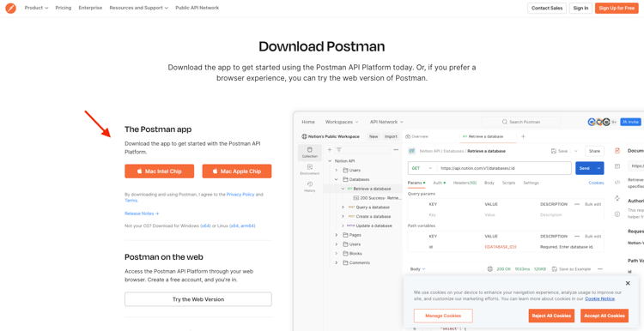644x331 pixels.
Task: Close the cookie banner with X
Action: [628, 284]
